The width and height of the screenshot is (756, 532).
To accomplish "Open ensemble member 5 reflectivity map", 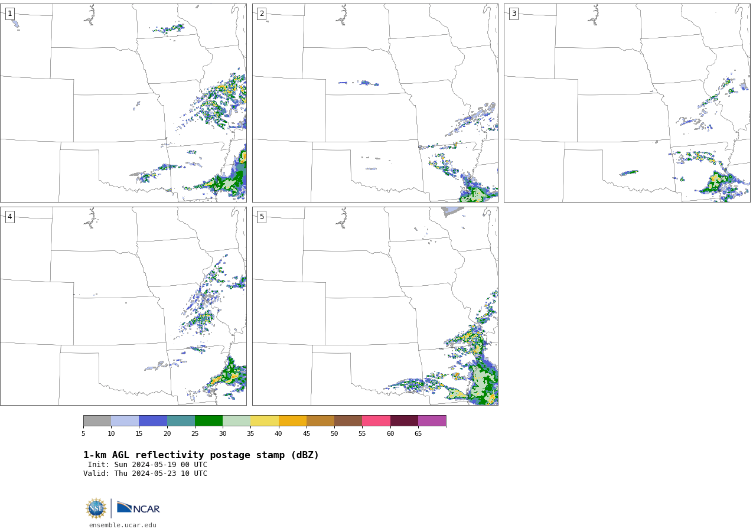I will pos(375,306).
